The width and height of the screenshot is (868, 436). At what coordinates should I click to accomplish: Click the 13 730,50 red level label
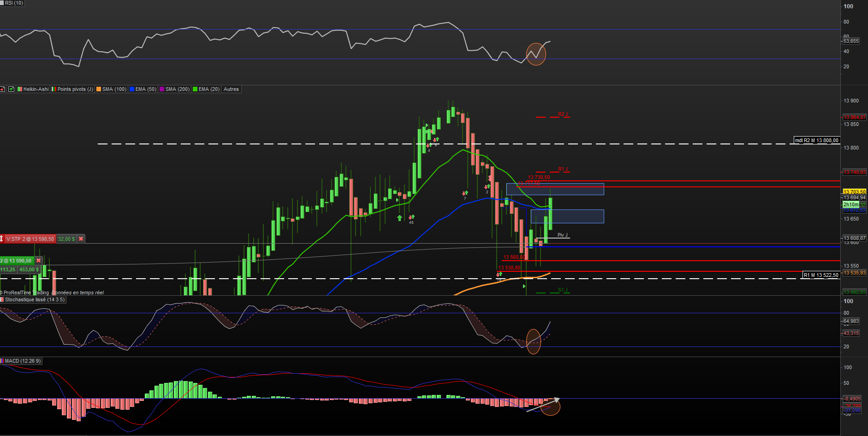point(539,177)
